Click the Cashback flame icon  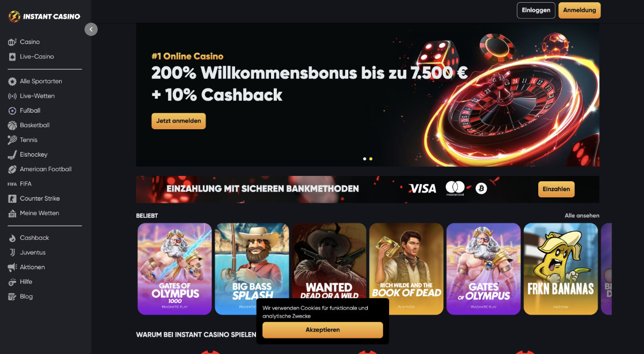[12, 238]
